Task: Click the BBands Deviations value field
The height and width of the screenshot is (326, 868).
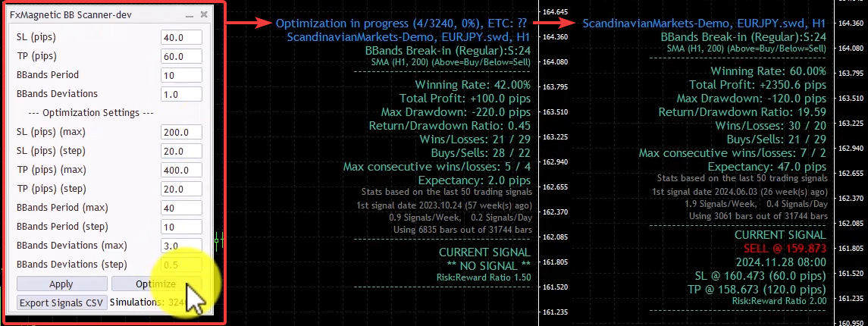Action: (x=181, y=94)
